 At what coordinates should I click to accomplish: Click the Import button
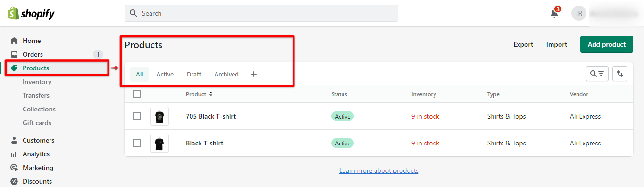pos(557,44)
